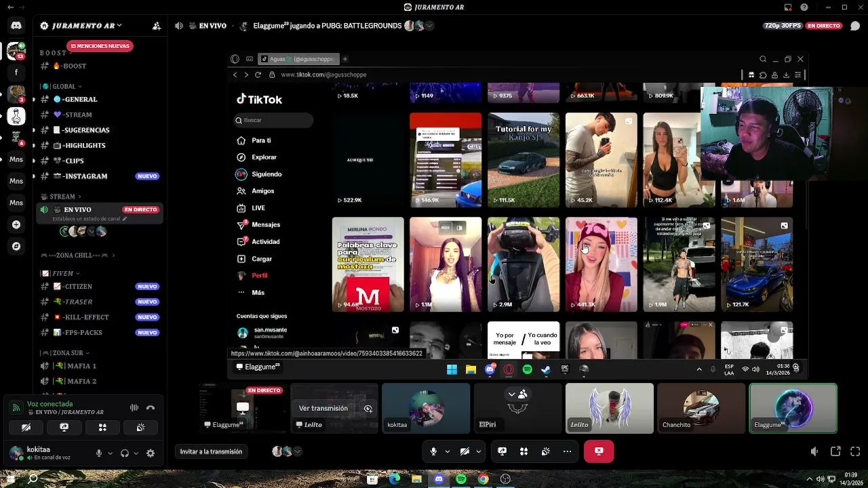
Task: Open the STREAM text channel
Action: (100, 115)
